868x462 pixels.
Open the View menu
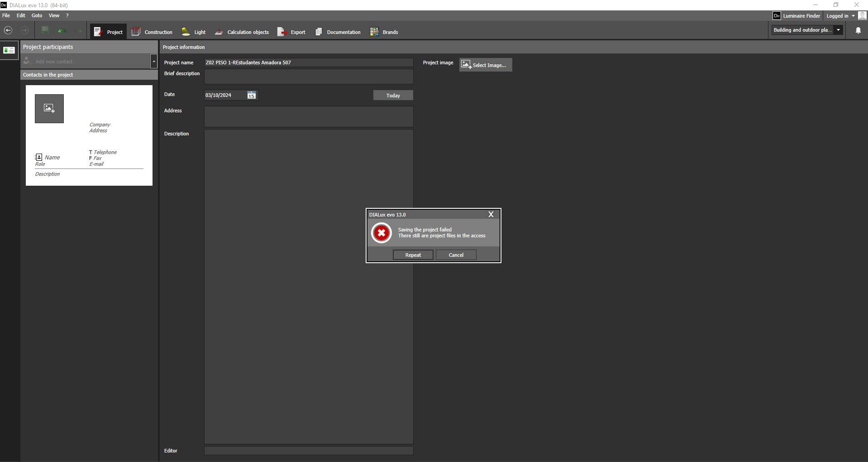pyautogui.click(x=54, y=15)
